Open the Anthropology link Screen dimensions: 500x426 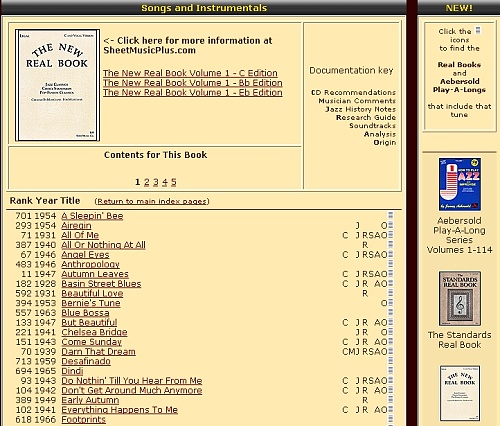click(90, 264)
